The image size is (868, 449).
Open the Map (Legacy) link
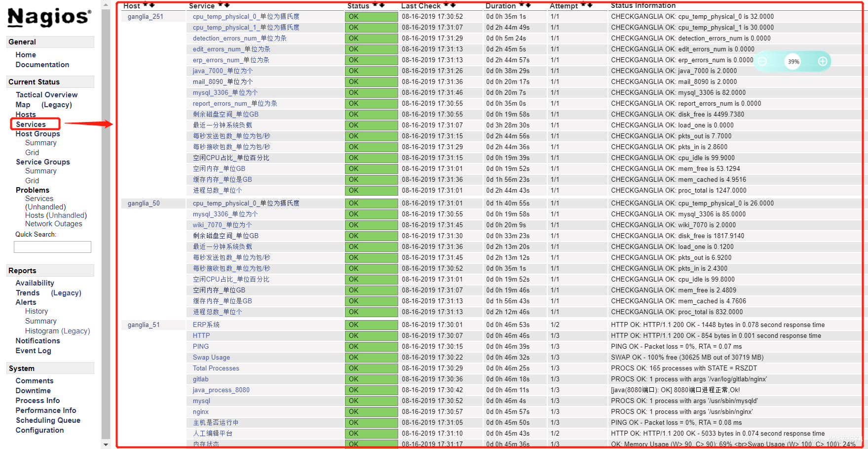57,105
